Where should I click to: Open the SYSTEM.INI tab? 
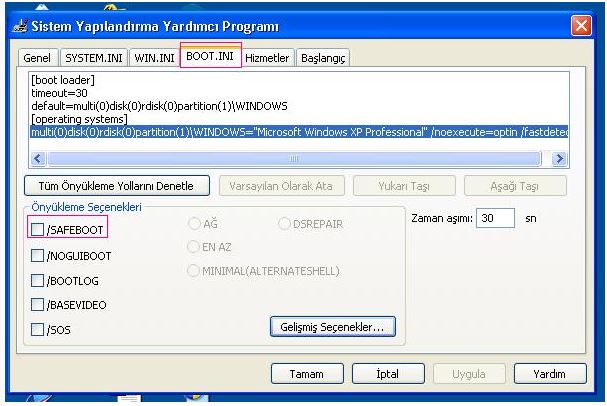(94, 58)
